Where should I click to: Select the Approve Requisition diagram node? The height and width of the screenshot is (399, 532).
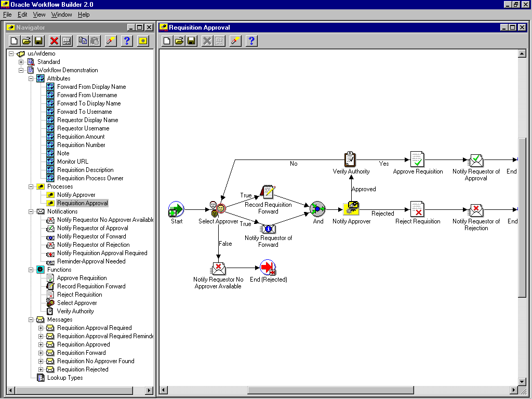(417, 159)
